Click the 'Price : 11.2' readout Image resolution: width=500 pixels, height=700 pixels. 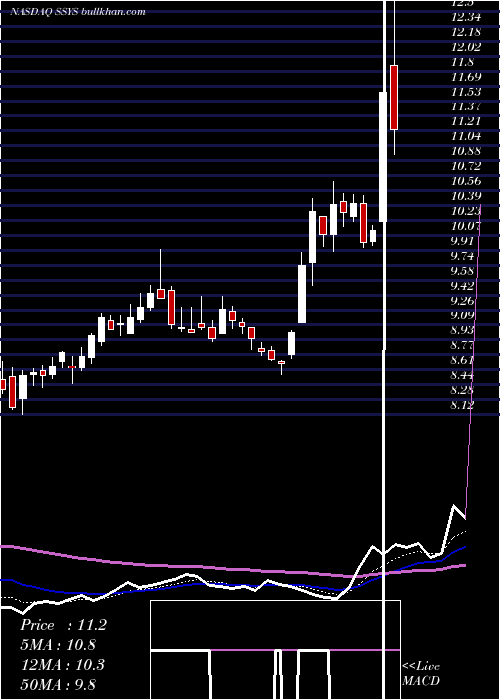tap(63, 625)
